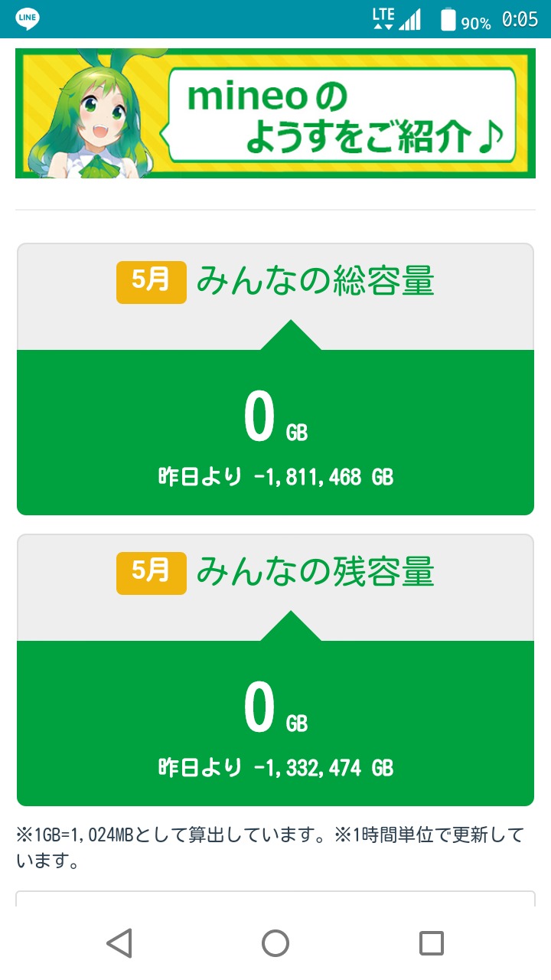Image resolution: width=551 pixels, height=980 pixels.
Task: Select the みんなの総容量 heading
Action: point(315,282)
